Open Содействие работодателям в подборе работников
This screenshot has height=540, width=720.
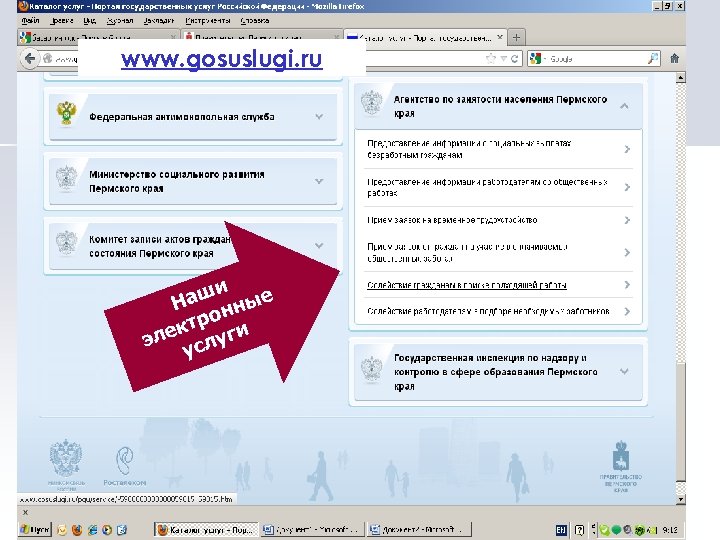click(488, 311)
